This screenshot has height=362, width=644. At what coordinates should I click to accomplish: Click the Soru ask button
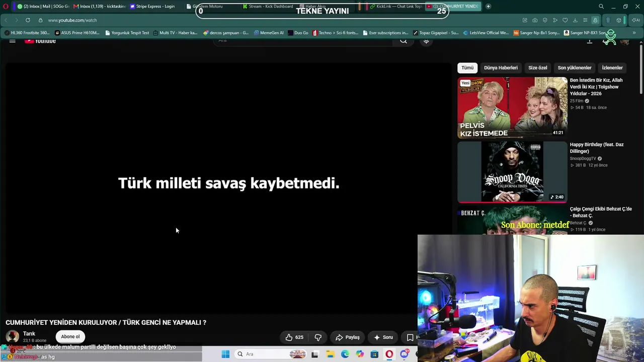coord(383,337)
